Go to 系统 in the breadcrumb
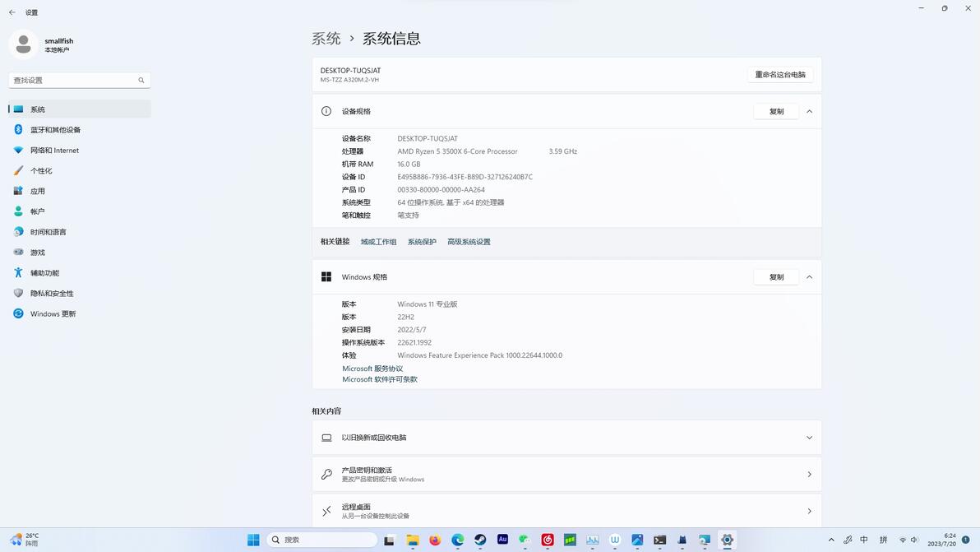This screenshot has width=980, height=552. (x=326, y=39)
